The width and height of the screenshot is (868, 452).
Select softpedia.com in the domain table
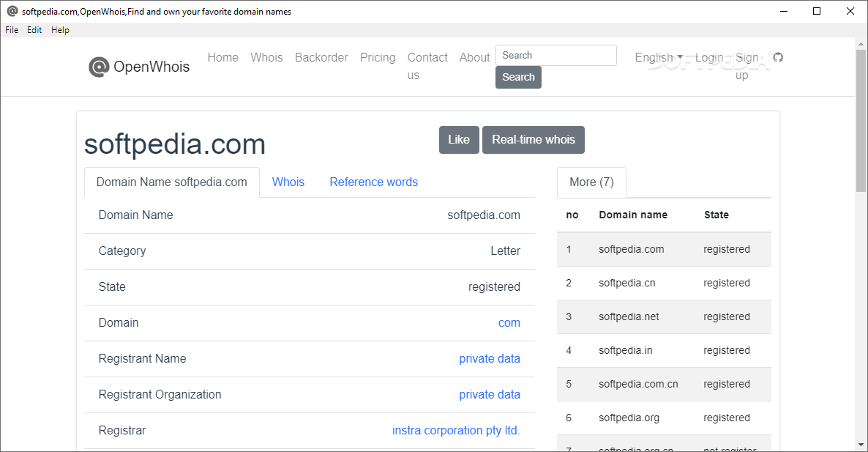(x=631, y=249)
